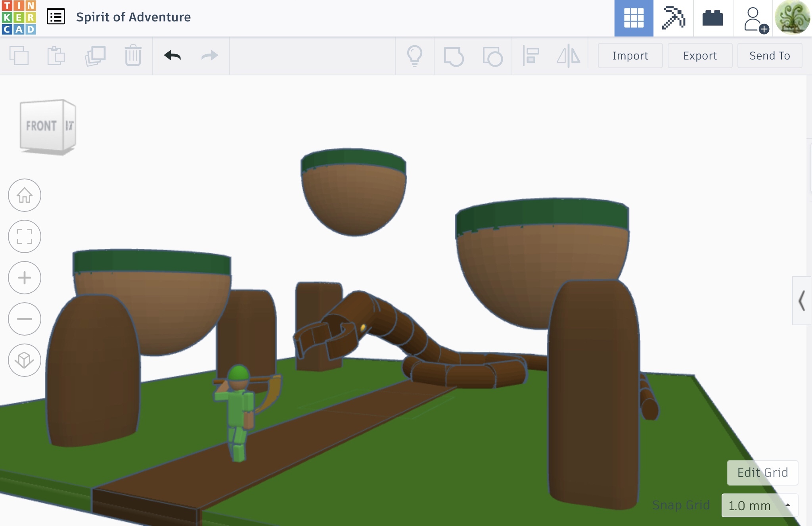Click the Duplicate and repeat icon
The height and width of the screenshot is (526, 812).
[x=95, y=56]
